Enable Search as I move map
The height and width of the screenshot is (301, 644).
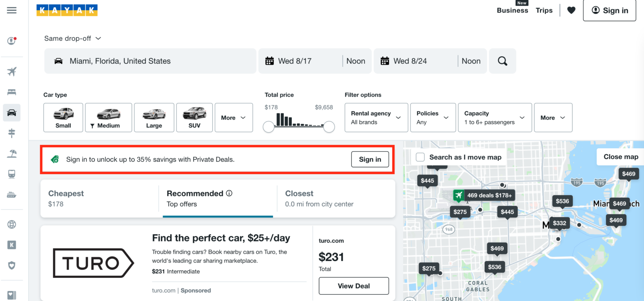pyautogui.click(x=420, y=157)
